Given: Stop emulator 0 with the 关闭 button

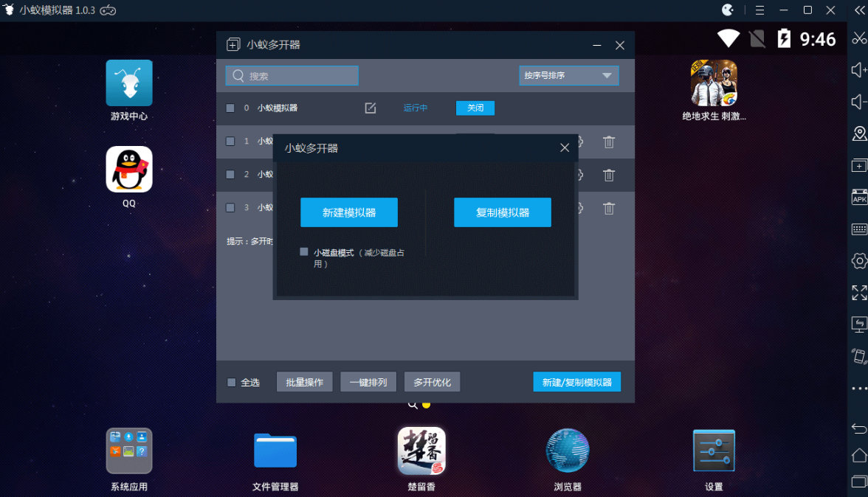Looking at the screenshot, I should tap(475, 108).
